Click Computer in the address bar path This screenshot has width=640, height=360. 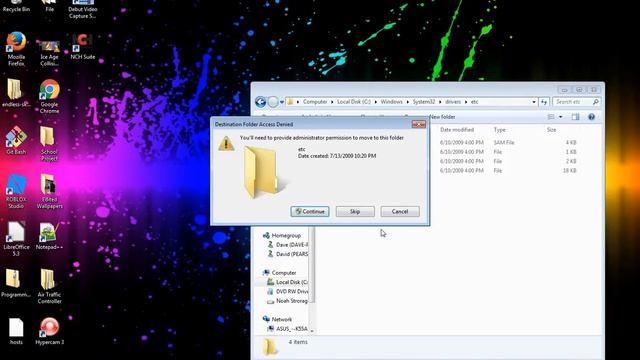(x=315, y=102)
